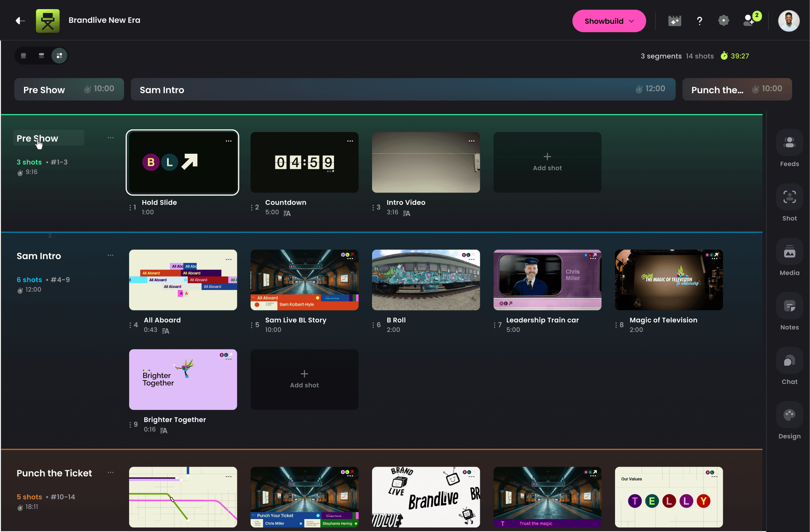Open settings with the gear icon
Screen dimensions: 810x532
[723, 21]
